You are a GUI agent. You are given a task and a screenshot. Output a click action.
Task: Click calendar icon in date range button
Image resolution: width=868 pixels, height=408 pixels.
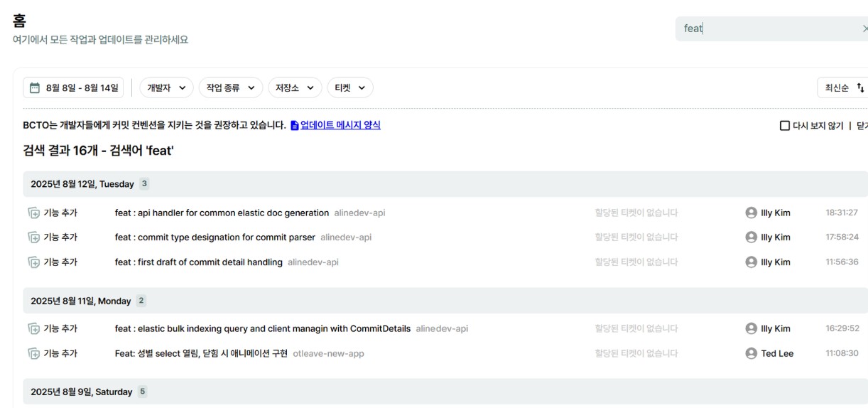click(x=35, y=88)
